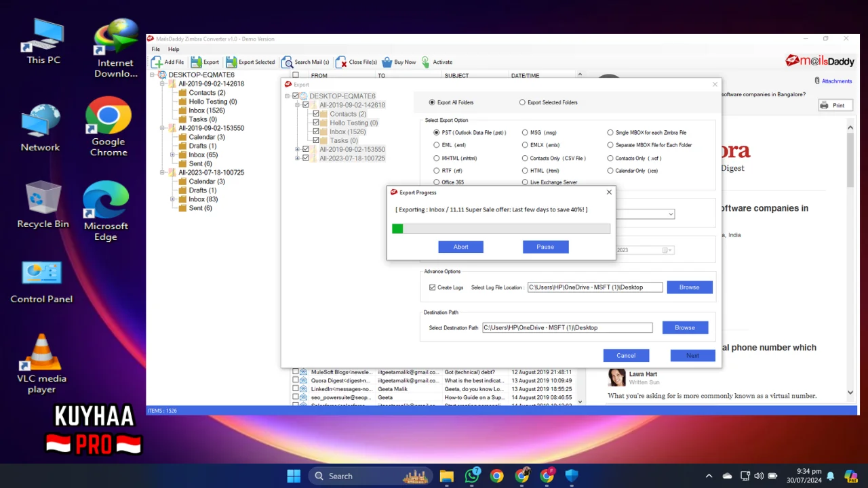Open File Explorer from the taskbar
The width and height of the screenshot is (868, 488).
click(x=446, y=476)
